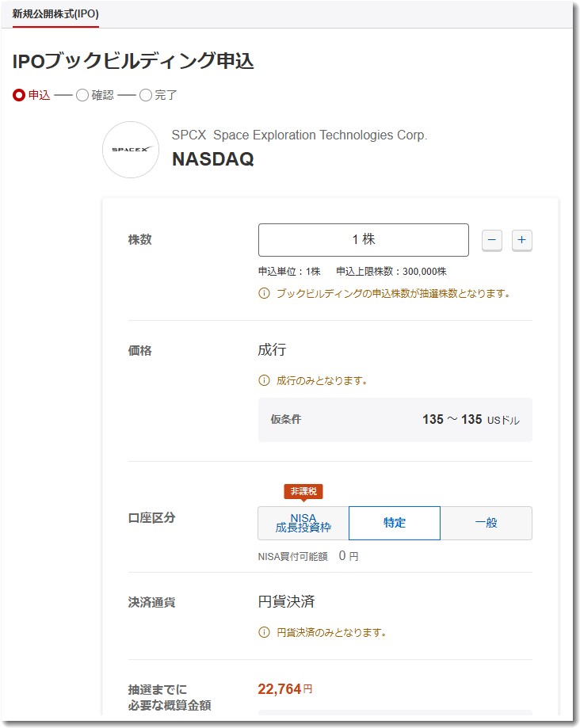
Task: Select the 特定 account type
Action: point(395,523)
